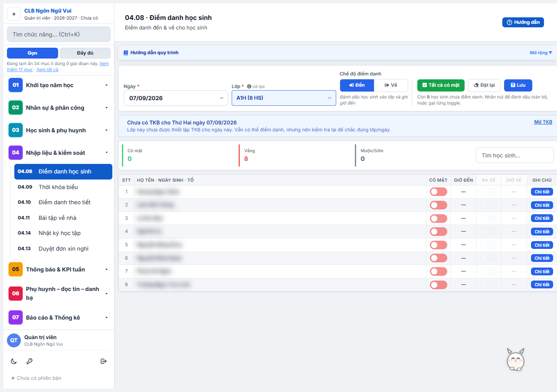Collapse Nhập liệu & kiểm soát section
Screen dimensions: 557x392
point(59,153)
